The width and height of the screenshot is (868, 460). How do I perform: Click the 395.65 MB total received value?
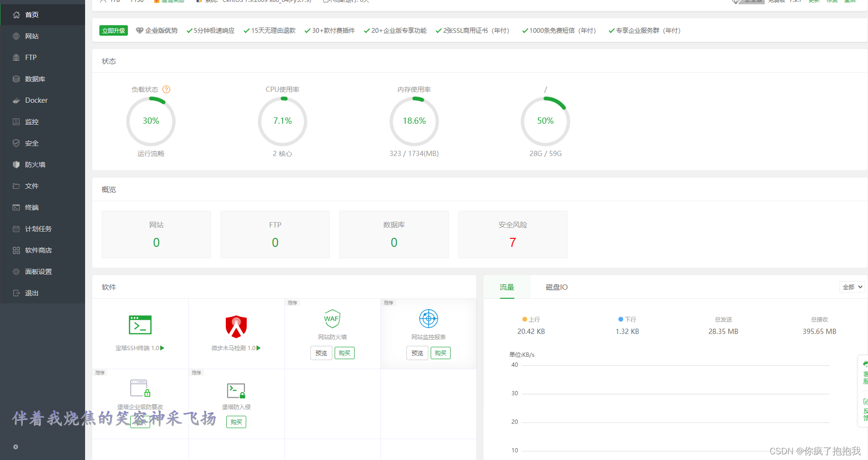820,332
